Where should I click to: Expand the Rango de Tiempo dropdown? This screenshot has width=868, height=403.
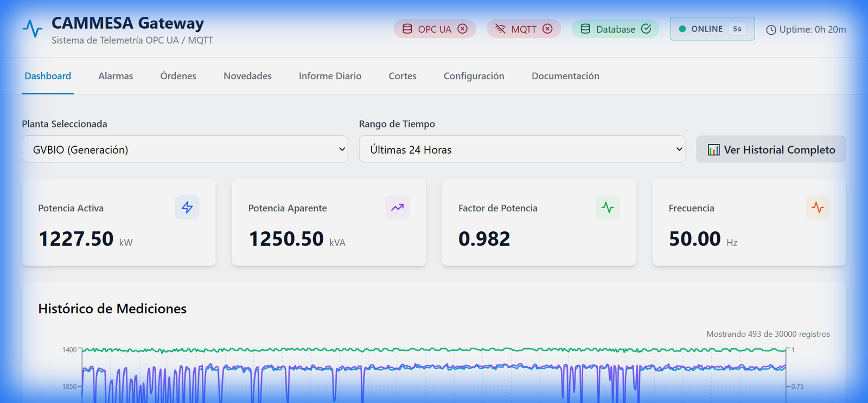pyautogui.click(x=522, y=149)
